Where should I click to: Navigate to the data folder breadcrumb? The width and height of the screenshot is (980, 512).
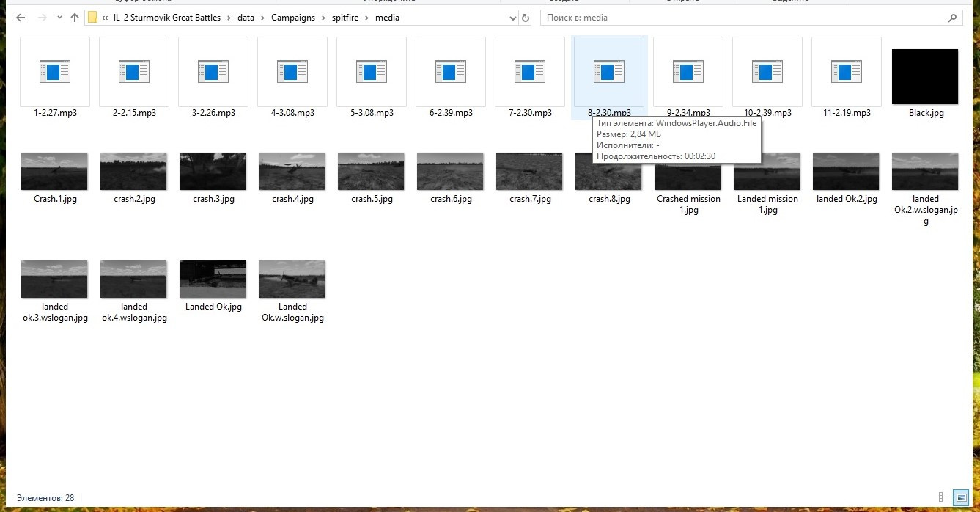tap(246, 18)
